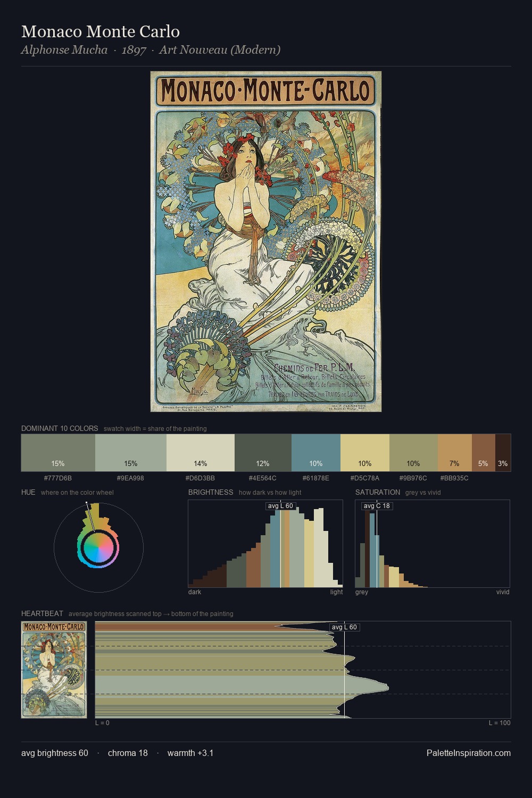Click the Alphonse Mucha artist name

[x=64, y=50]
